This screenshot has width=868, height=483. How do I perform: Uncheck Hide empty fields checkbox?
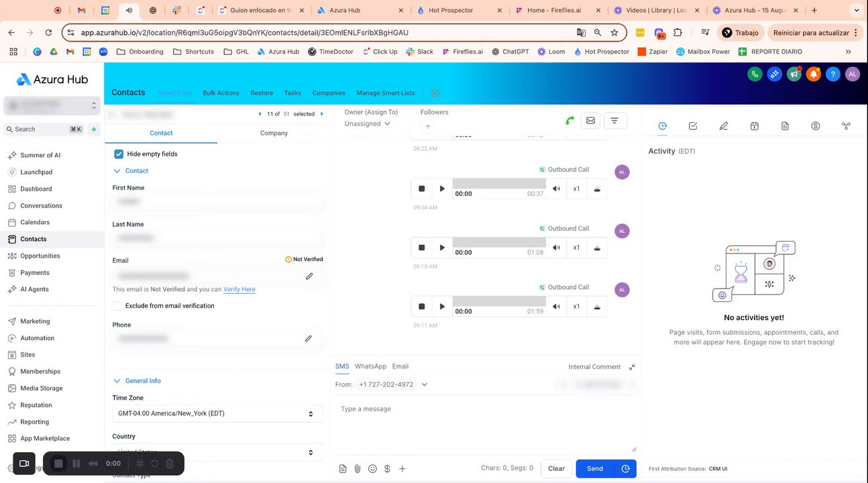[x=119, y=154]
